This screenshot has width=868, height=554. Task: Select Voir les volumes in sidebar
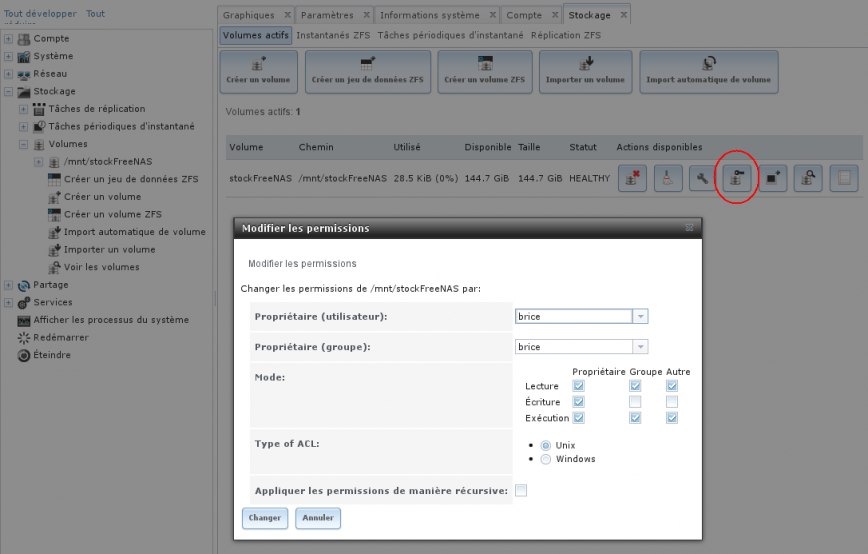point(101,267)
